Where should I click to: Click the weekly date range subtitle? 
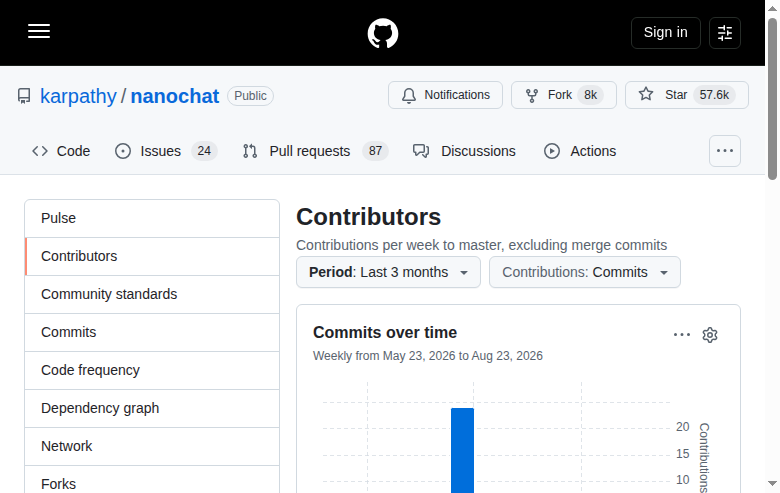(428, 356)
